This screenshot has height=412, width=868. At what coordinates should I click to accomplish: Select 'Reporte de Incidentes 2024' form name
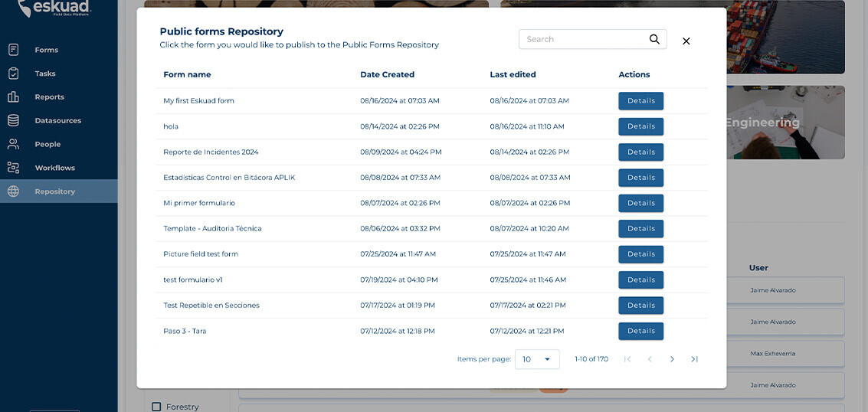click(211, 152)
